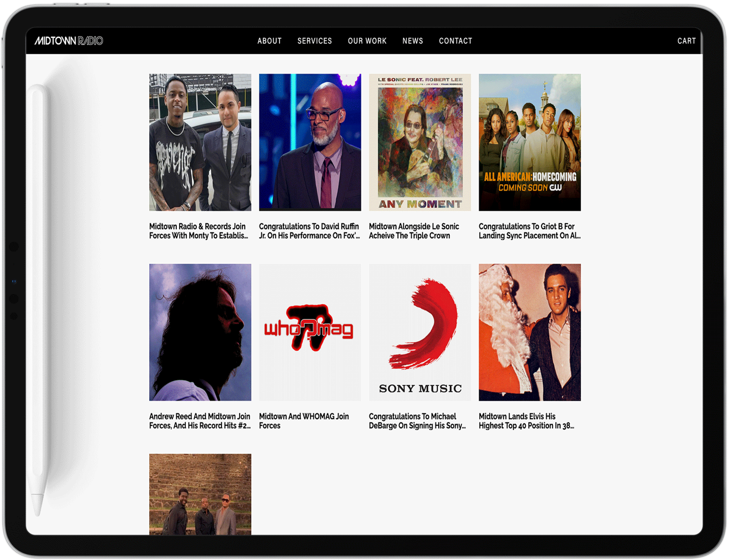
Task: Open 'Andrew Reed And Midtown Join Forces' title
Action: pyautogui.click(x=200, y=421)
